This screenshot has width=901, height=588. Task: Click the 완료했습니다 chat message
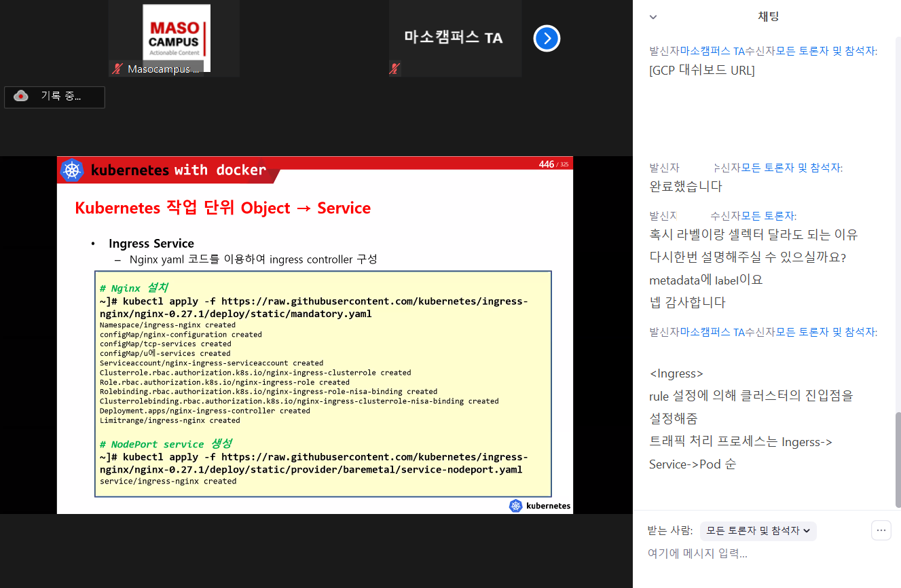point(686,186)
